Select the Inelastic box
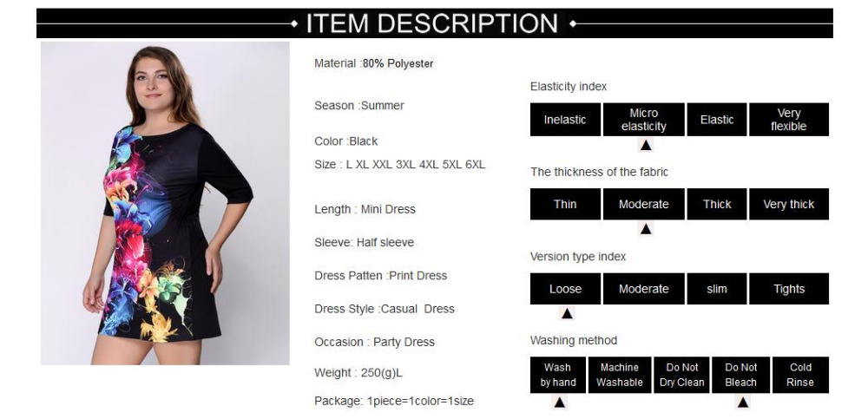 click(565, 120)
